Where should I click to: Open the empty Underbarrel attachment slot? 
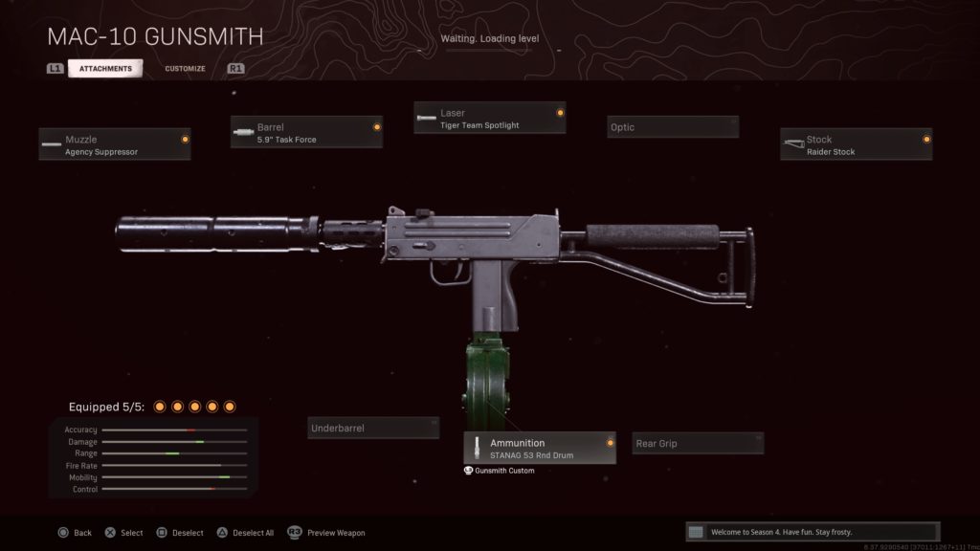(373, 428)
